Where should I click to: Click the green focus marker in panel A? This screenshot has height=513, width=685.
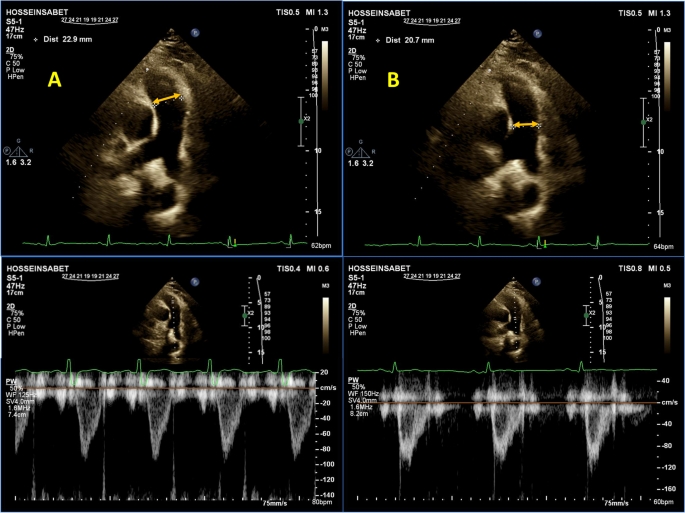301,121
